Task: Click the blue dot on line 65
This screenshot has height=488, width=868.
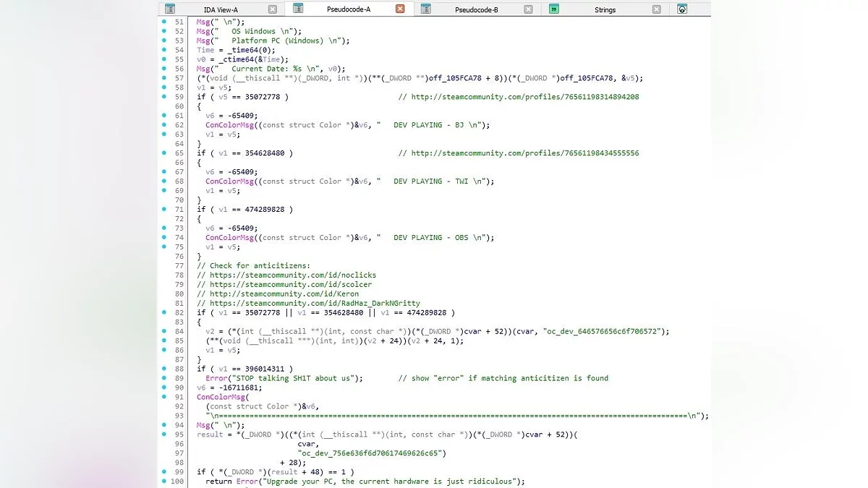Action: [x=163, y=153]
